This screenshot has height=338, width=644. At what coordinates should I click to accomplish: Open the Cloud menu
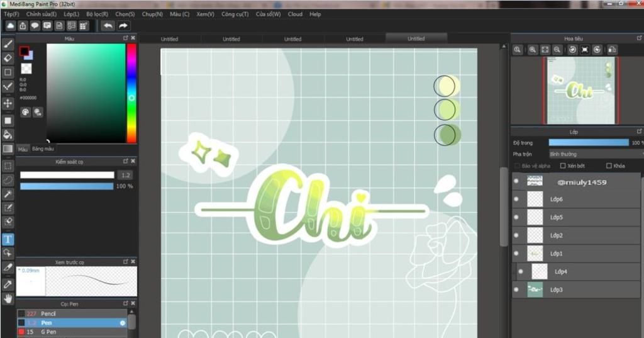pyautogui.click(x=295, y=14)
